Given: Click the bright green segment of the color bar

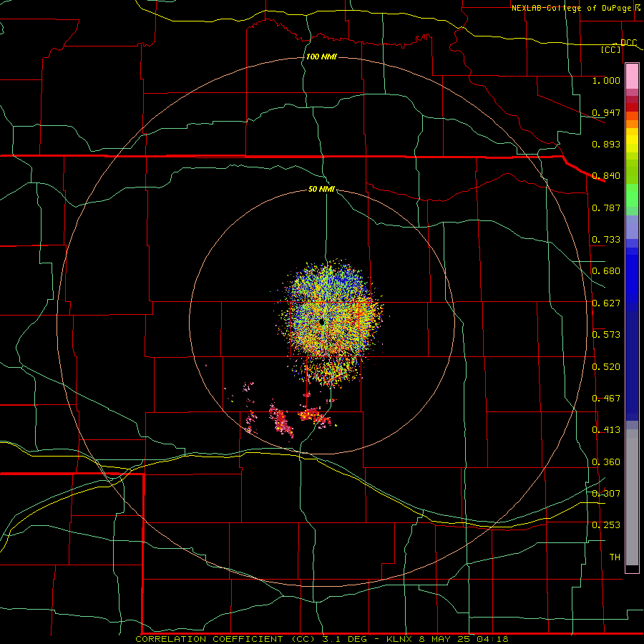Looking at the screenshot, I should (632, 195).
